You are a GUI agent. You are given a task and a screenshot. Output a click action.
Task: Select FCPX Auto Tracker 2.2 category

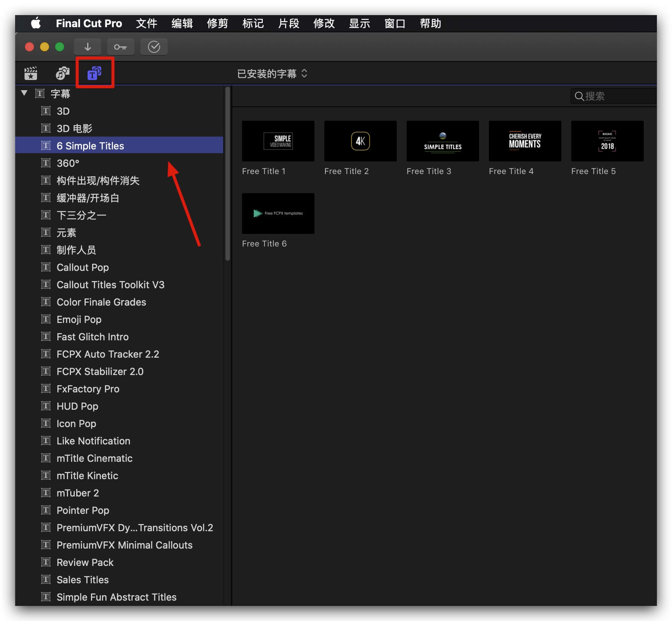pyautogui.click(x=120, y=354)
